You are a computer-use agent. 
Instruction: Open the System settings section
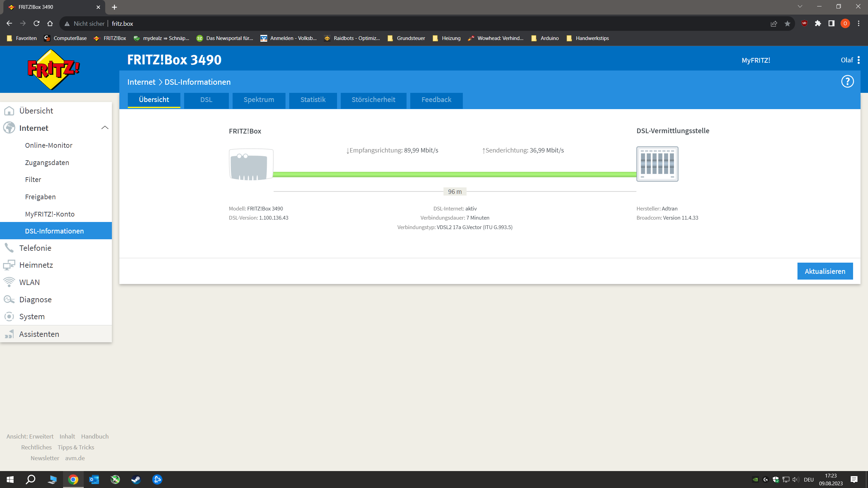click(x=32, y=316)
